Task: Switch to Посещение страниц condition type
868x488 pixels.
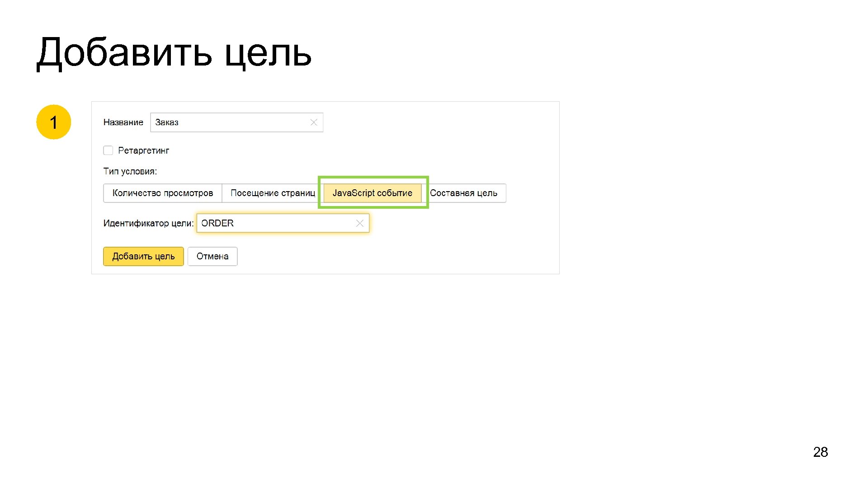Action: [x=272, y=193]
